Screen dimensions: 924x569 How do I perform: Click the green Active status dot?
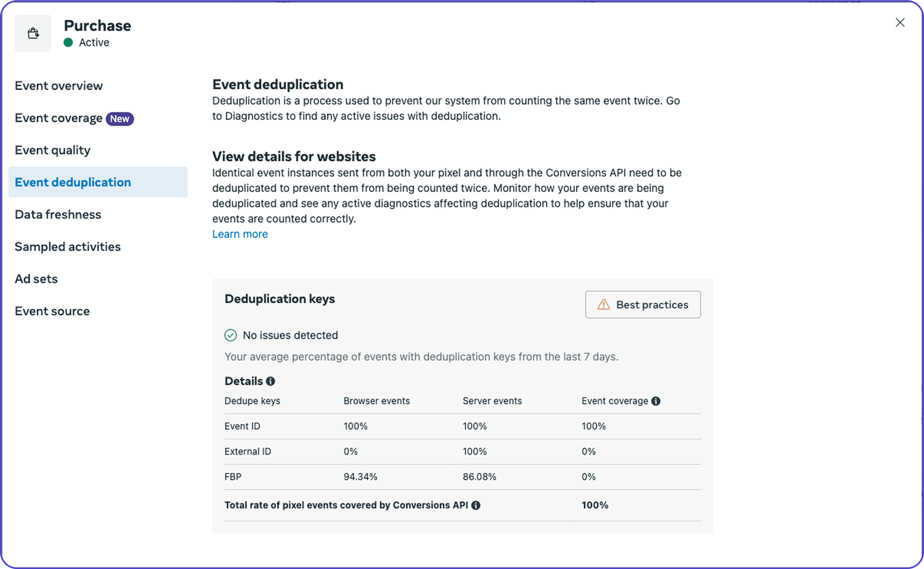[x=68, y=43]
